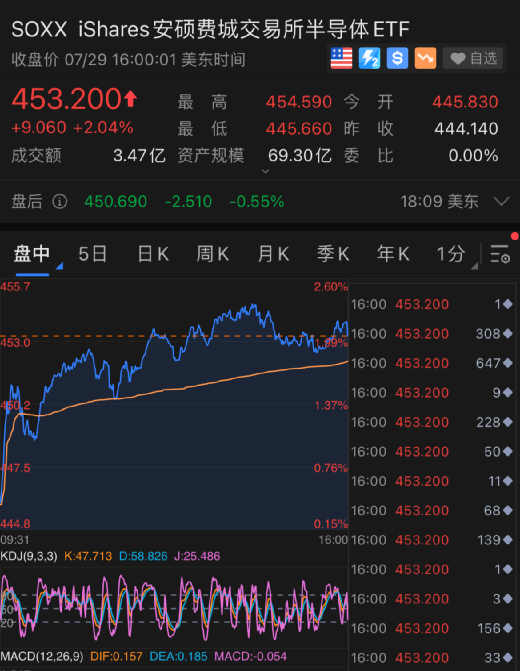
Task: Expand the after-hours 盘后 row chevron
Action: 502,201
